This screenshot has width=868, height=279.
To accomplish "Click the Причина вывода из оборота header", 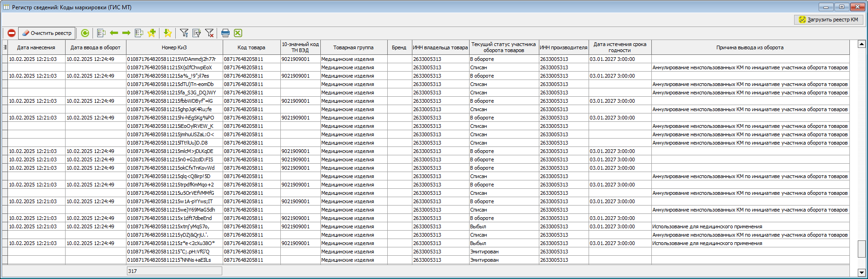I will tap(749, 47).
